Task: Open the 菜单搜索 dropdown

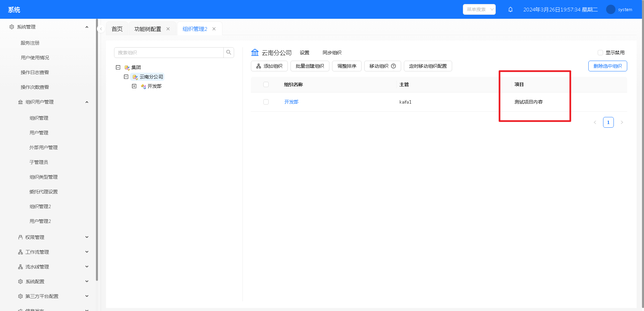Action: 479,9
